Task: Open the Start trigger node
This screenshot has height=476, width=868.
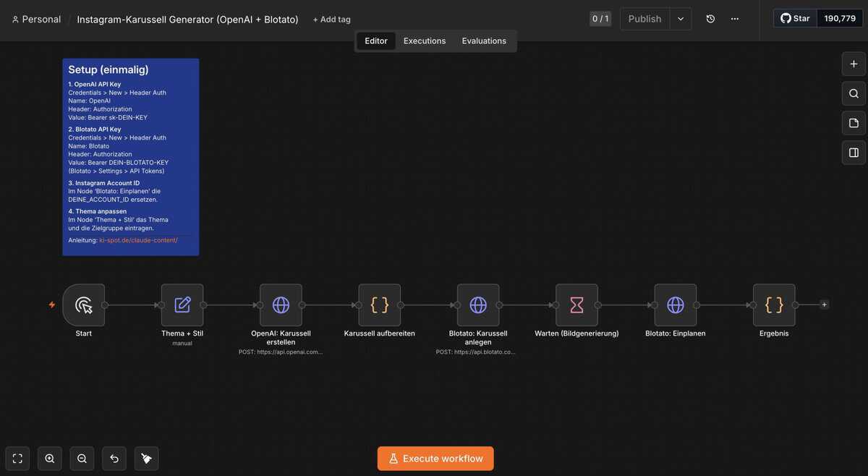Action: click(x=84, y=305)
